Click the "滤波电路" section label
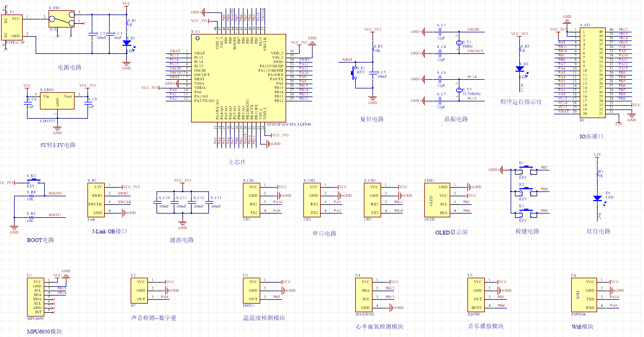644x337 pixels. [182, 240]
